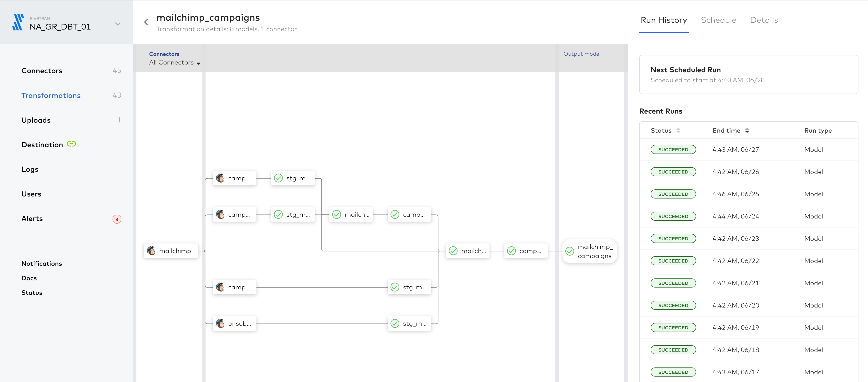Select mailch... node after second stg_m...

(351, 215)
